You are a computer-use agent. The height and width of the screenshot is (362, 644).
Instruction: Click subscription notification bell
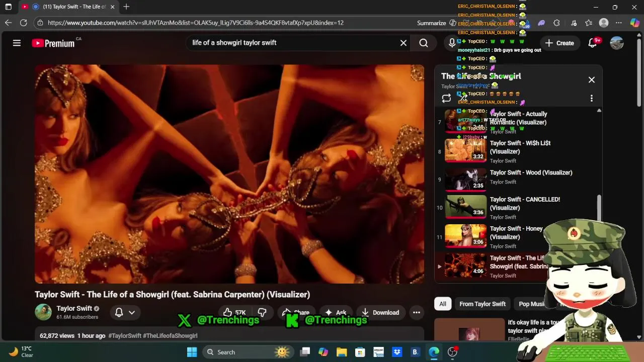click(119, 312)
